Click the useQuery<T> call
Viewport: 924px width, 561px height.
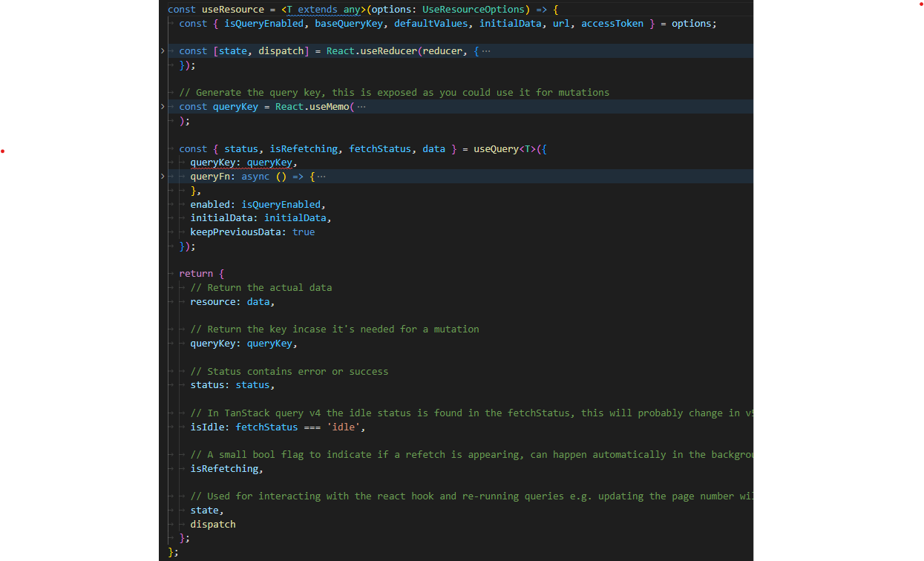point(505,149)
